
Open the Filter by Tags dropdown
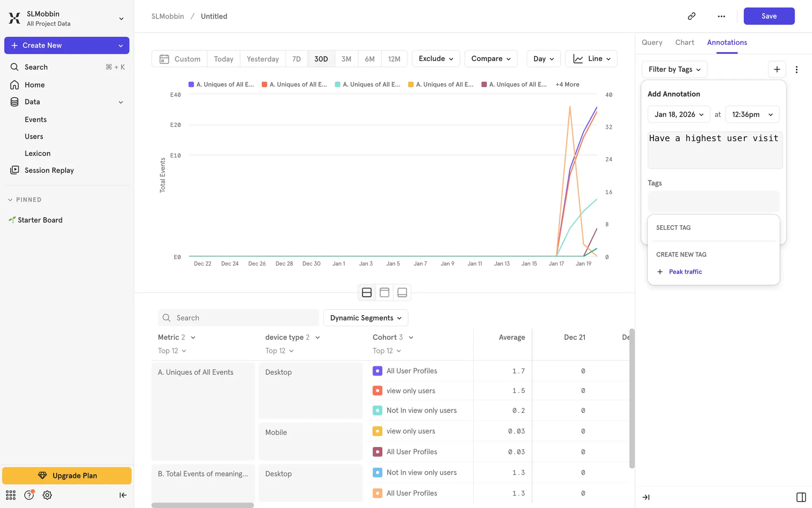point(674,69)
